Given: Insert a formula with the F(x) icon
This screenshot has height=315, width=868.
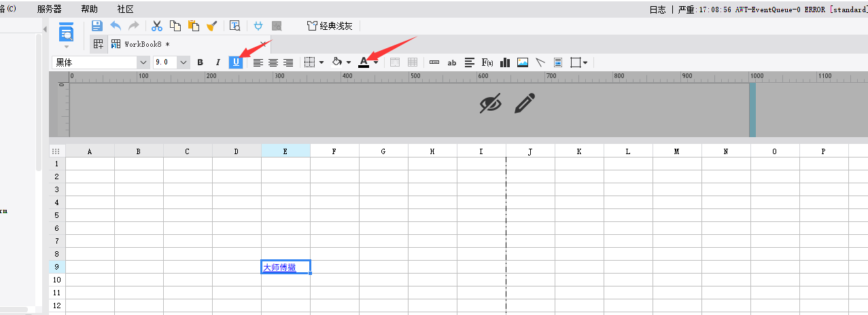Looking at the screenshot, I should point(487,62).
